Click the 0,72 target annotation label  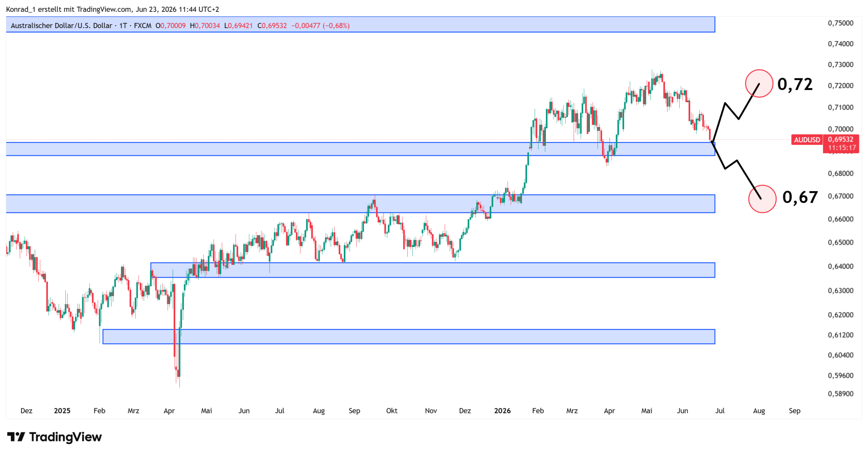pyautogui.click(x=795, y=84)
